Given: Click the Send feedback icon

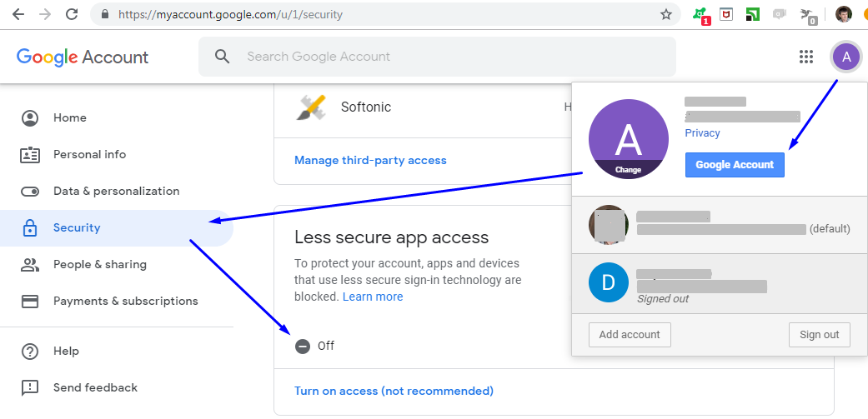Looking at the screenshot, I should (x=29, y=387).
